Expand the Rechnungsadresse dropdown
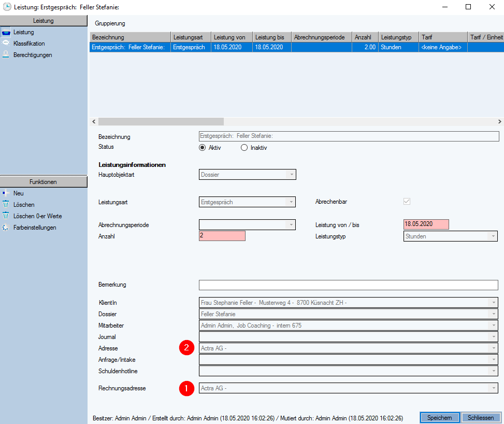504x424 pixels. coord(494,388)
